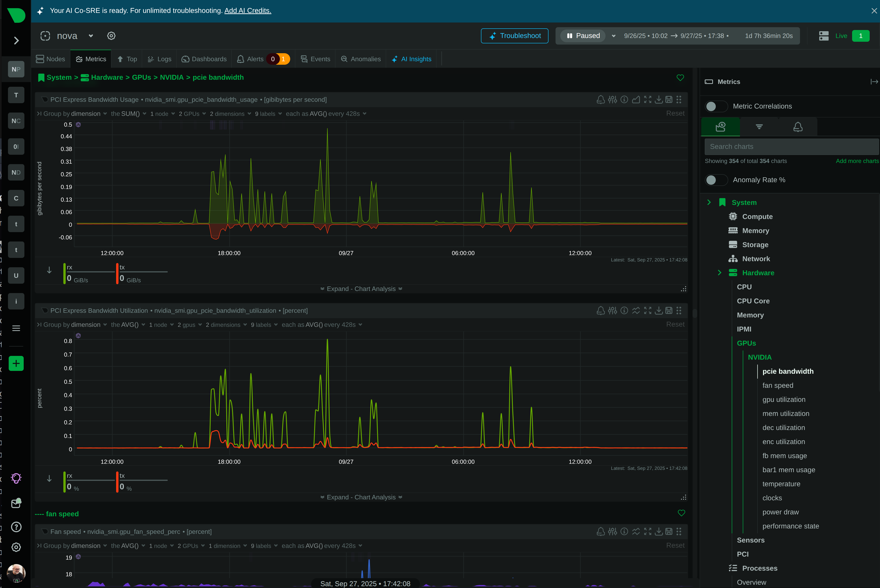Open the alerts bell tab in Metrics sidebar
The image size is (880, 588).
coord(798,126)
